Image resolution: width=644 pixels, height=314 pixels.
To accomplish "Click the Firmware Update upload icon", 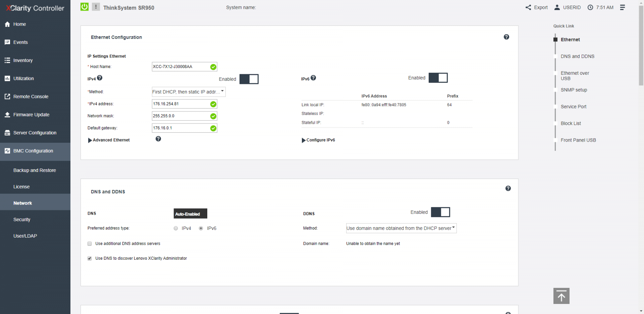I will [7, 115].
